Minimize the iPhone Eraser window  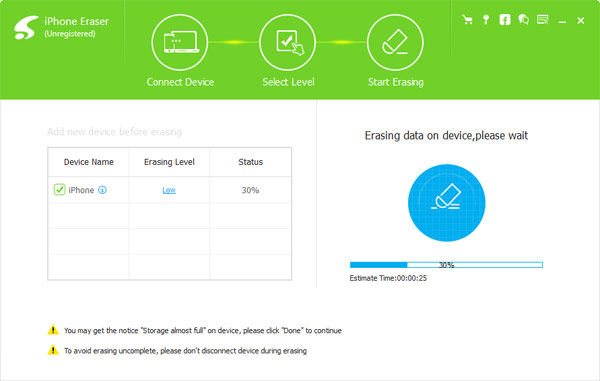pyautogui.click(x=562, y=21)
